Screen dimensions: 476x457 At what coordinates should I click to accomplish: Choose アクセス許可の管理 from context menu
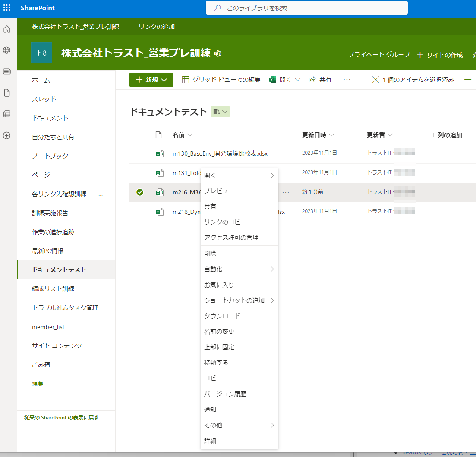(x=239, y=238)
